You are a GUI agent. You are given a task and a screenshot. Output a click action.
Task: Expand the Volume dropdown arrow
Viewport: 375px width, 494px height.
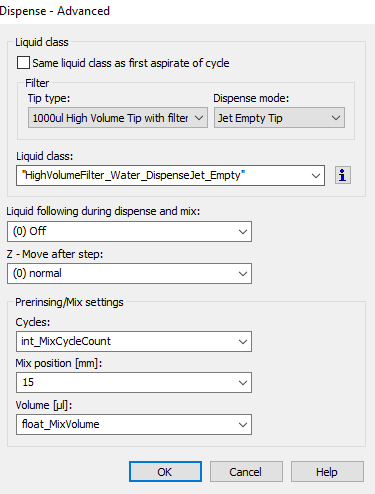(x=243, y=425)
